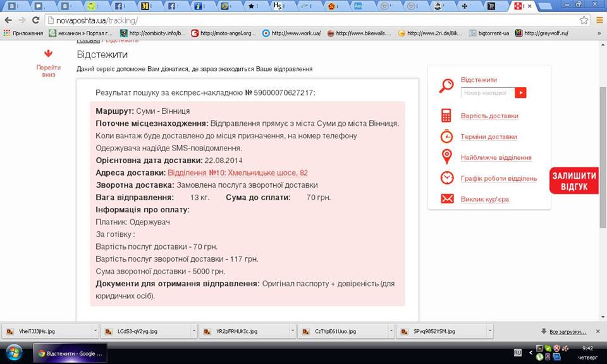Click the Перейти вниз link
The width and height of the screenshot is (607, 364).
(49, 71)
